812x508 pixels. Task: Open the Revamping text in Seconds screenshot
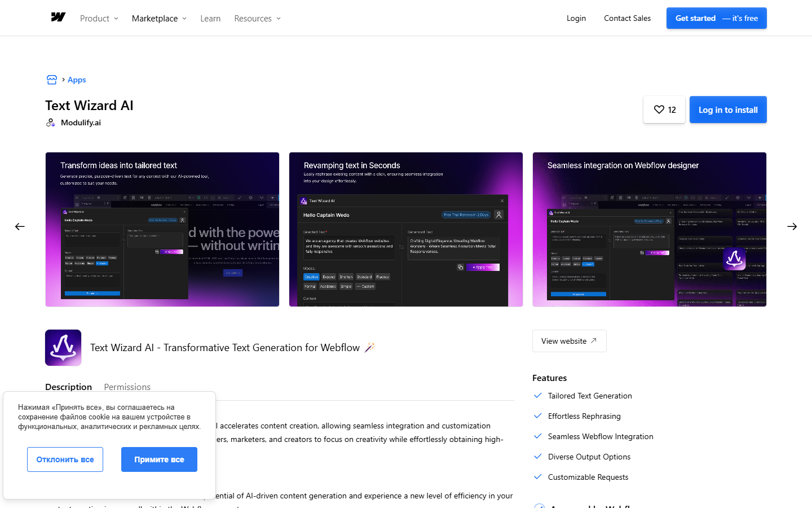coord(406,229)
